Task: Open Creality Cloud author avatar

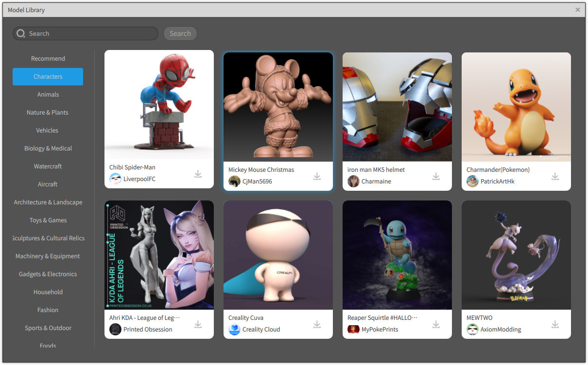Action: pyautogui.click(x=234, y=329)
